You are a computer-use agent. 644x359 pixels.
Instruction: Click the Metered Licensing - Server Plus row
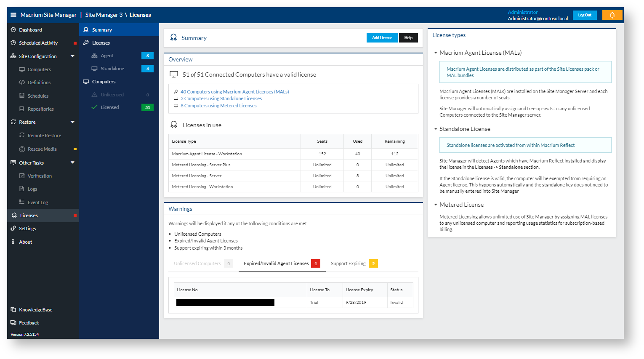pyautogui.click(x=293, y=165)
